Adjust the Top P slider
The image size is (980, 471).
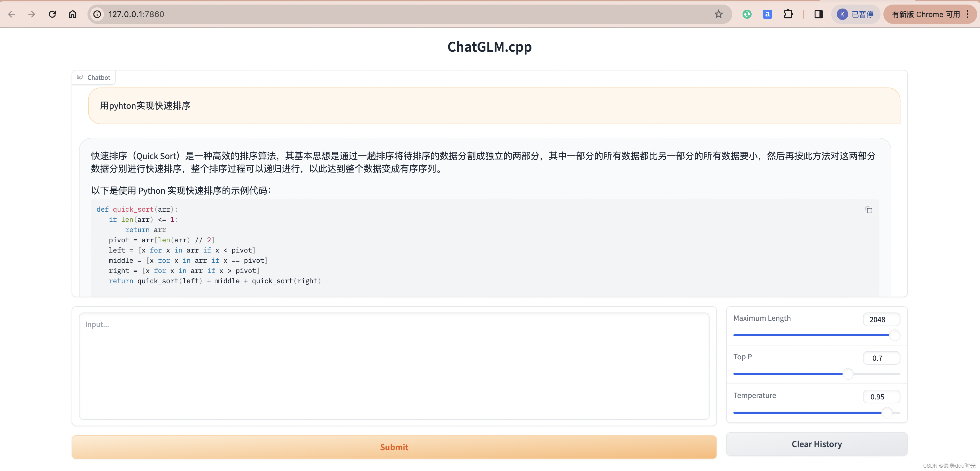point(816,374)
